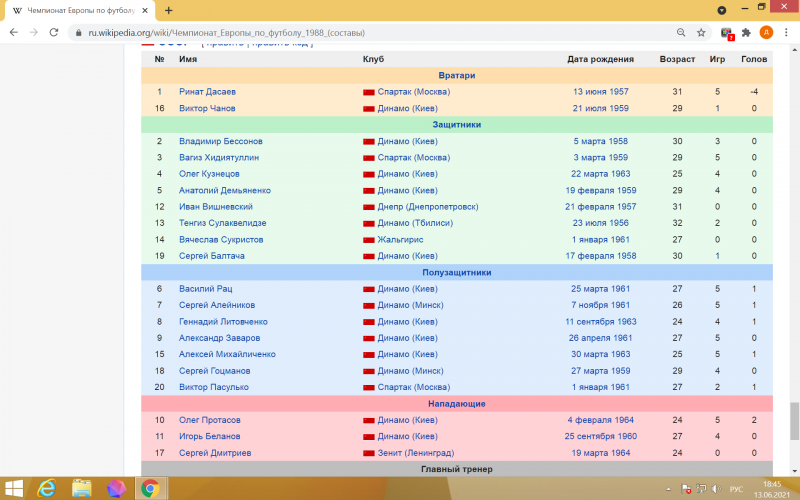The width and height of the screenshot is (800, 500).
Task: Open the Защитники section link
Action: (457, 124)
